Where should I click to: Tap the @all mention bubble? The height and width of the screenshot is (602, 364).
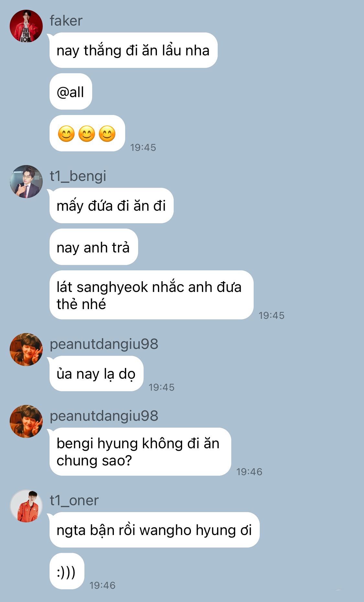71,92
